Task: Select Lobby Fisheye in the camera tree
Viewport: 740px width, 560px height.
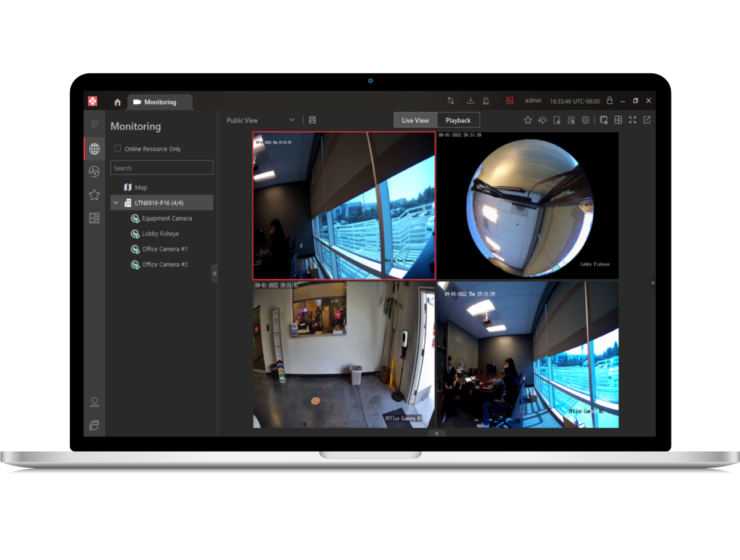Action: pos(160,234)
